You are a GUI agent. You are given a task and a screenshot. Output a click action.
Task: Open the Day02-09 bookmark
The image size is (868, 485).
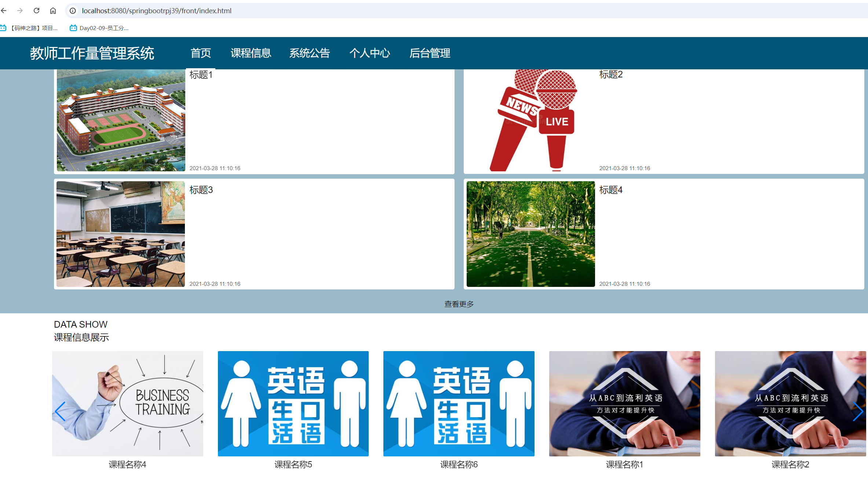point(100,28)
